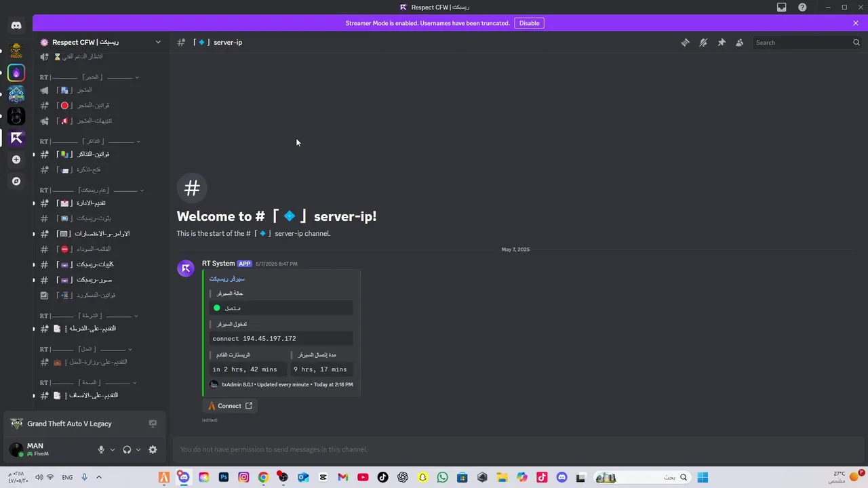Collapse the العدل category
Screen dimensions: 868x488
point(130,349)
